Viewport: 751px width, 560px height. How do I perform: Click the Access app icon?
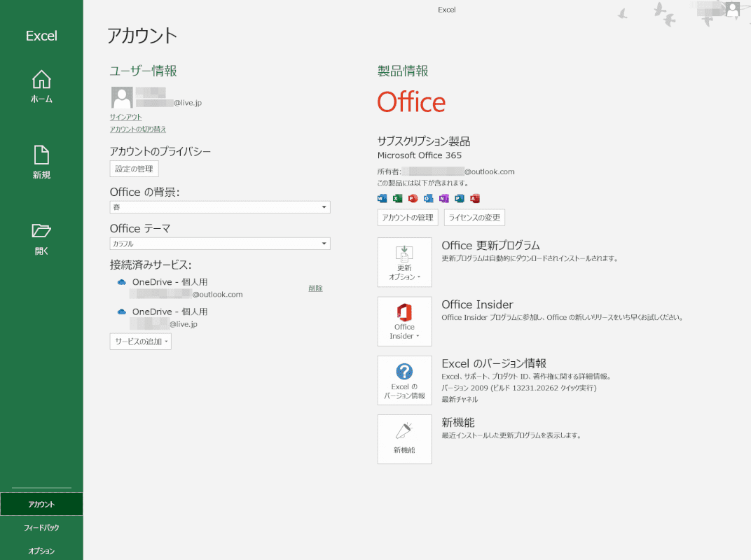pyautogui.click(x=475, y=199)
